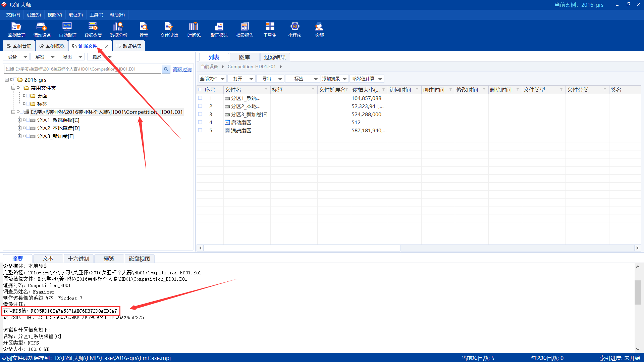Switch to 磁盘视图 tab
Screen dimensions: 644x362
click(x=140, y=259)
